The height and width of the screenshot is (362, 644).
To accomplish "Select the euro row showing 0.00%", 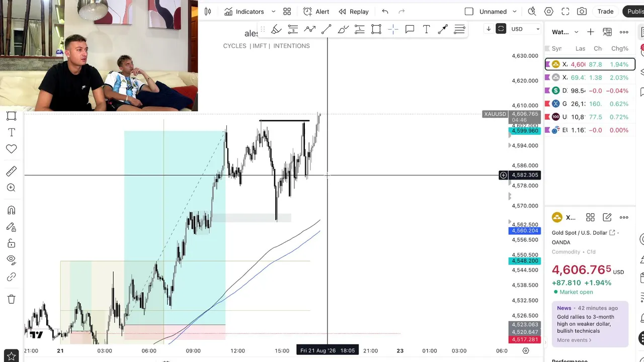I will click(x=590, y=130).
